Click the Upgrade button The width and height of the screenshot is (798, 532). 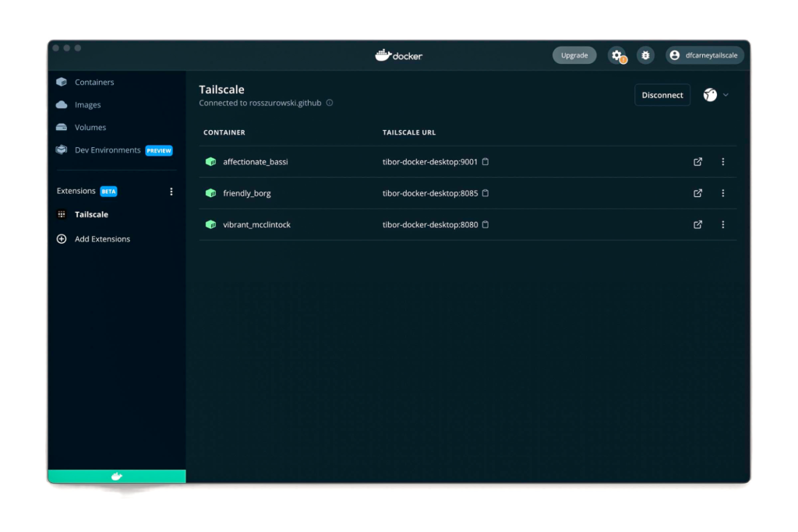(x=574, y=55)
